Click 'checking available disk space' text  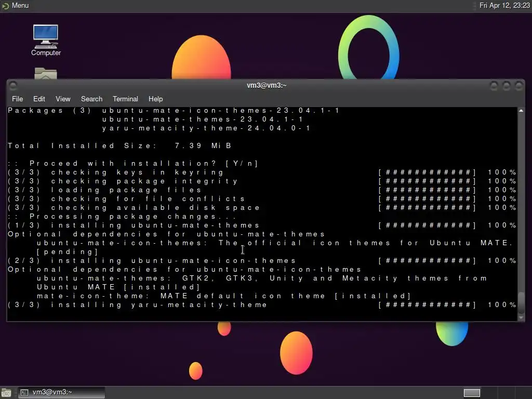155,208
